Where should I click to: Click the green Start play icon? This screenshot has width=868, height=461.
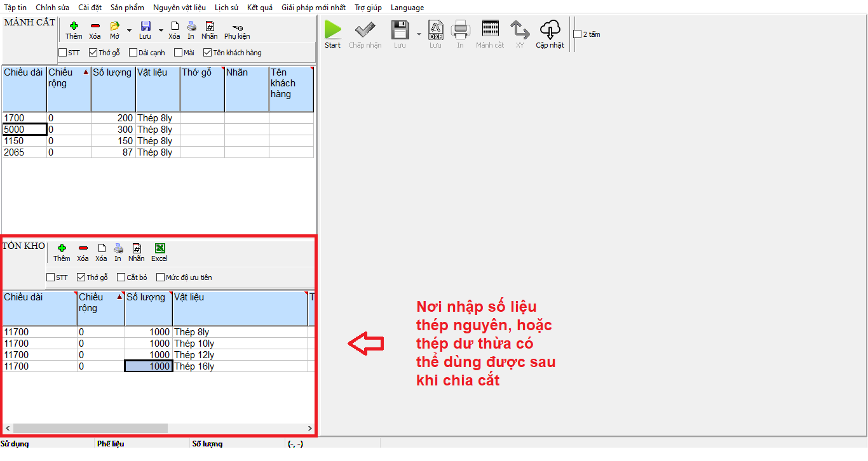[333, 30]
